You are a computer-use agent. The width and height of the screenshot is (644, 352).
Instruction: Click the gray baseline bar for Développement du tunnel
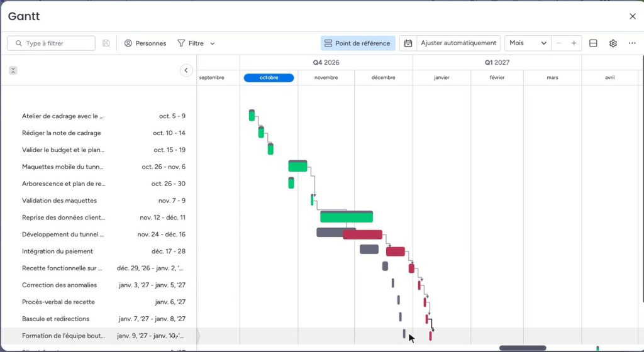click(x=330, y=232)
